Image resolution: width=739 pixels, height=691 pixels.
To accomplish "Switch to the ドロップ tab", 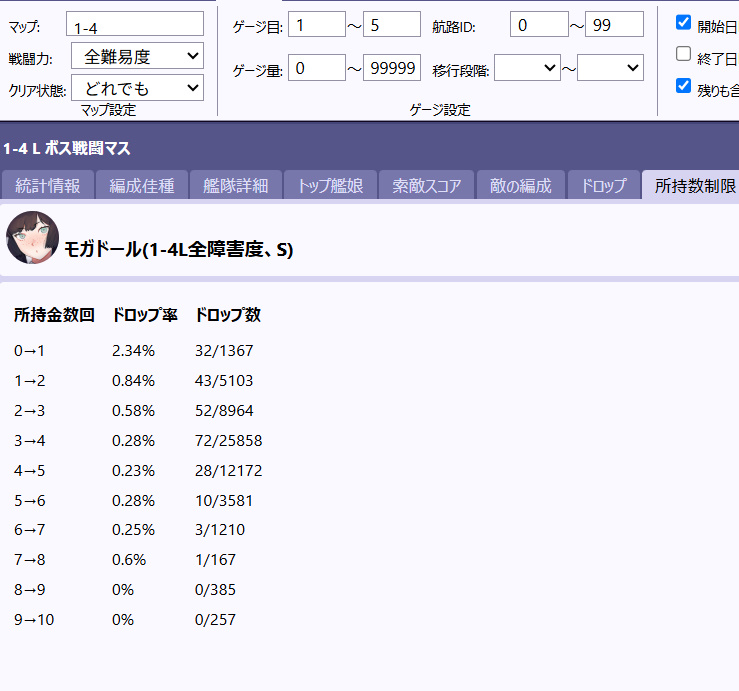I will 603,185.
